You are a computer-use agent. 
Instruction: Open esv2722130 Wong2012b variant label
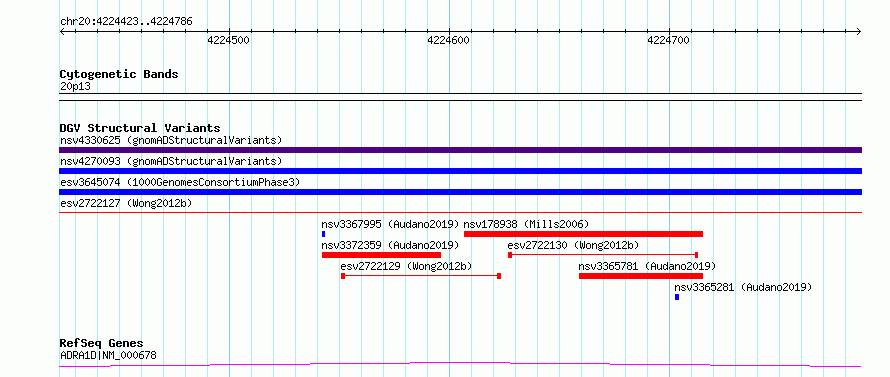pyautogui.click(x=573, y=245)
